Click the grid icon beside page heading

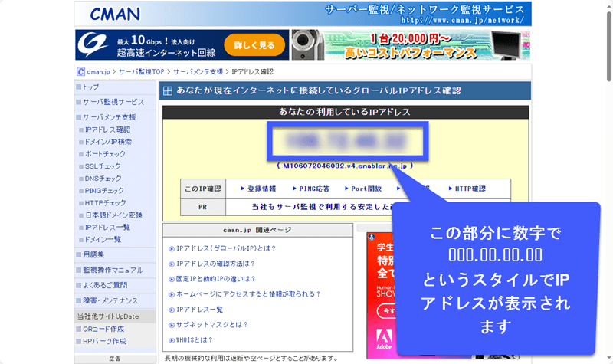coord(167,90)
